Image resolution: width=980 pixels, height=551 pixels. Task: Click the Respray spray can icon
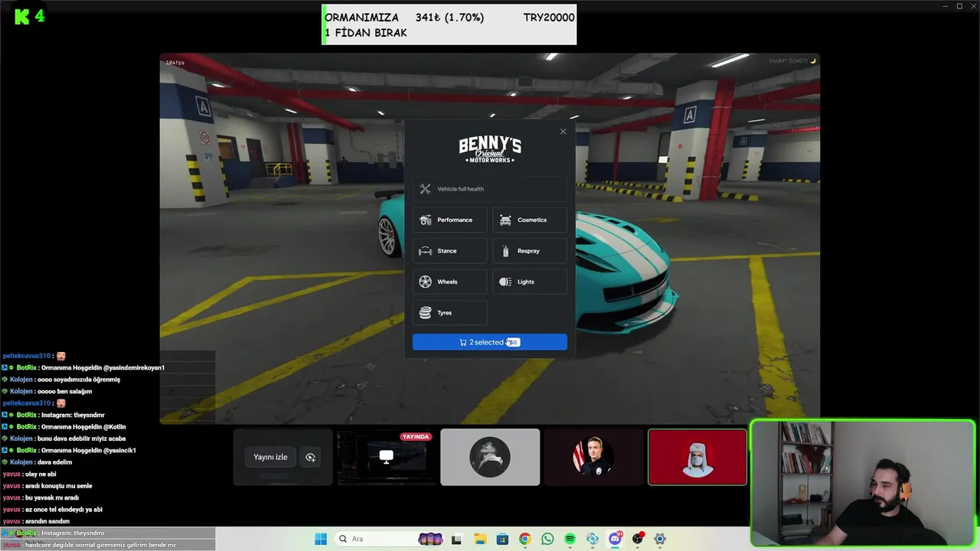tap(505, 251)
